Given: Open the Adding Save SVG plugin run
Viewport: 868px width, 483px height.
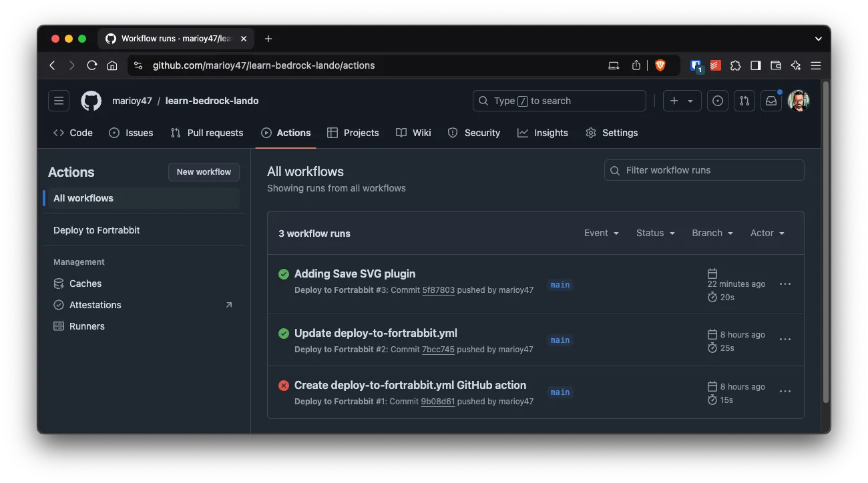Looking at the screenshot, I should [355, 274].
